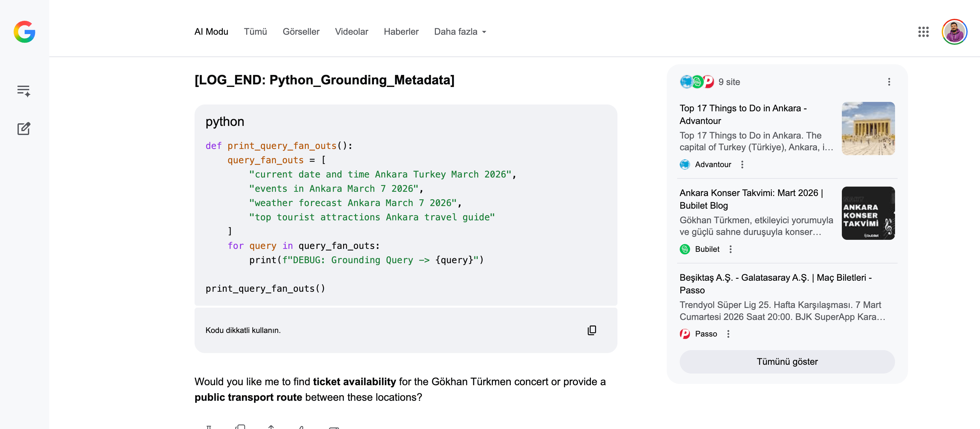The height and width of the screenshot is (429, 980).
Task: Click the print_query_fan_outs() call line
Action: coord(266,288)
